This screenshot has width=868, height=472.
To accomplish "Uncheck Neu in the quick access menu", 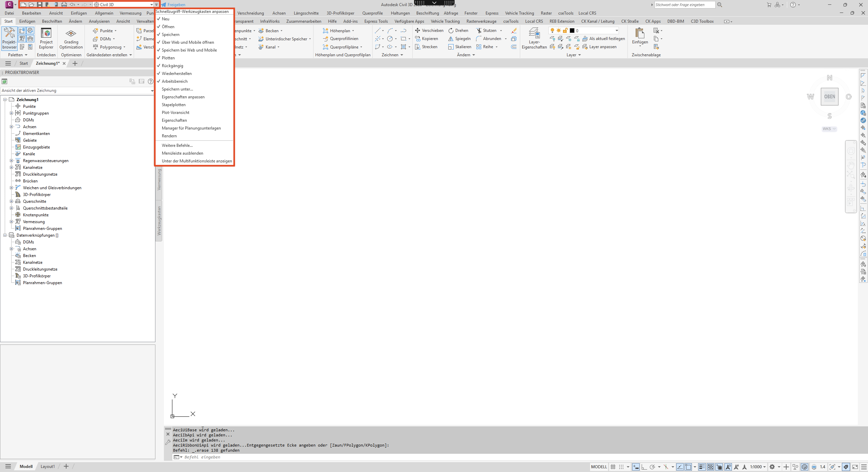I will (194, 19).
